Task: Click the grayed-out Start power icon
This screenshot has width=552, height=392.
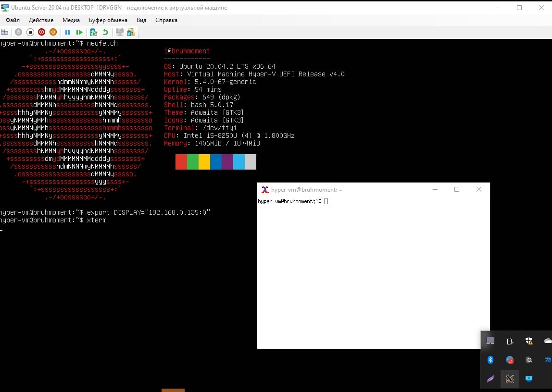Action: point(19,32)
